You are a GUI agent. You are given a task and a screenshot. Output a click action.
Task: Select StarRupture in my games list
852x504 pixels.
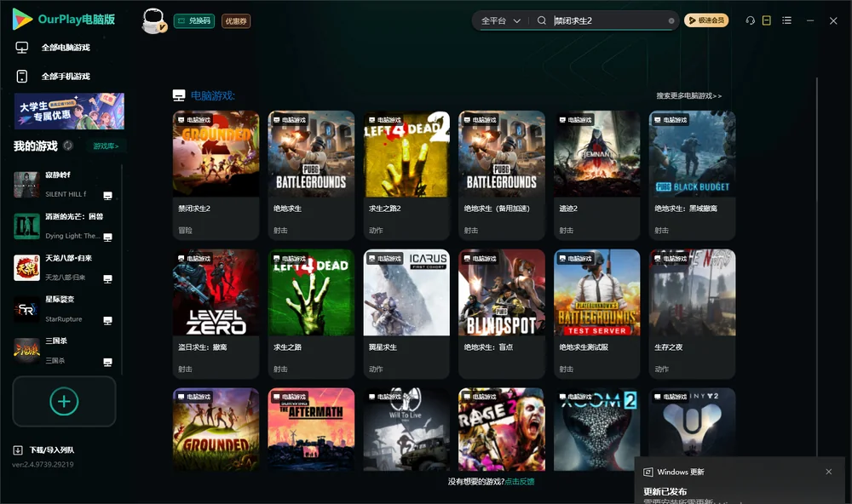(64, 309)
